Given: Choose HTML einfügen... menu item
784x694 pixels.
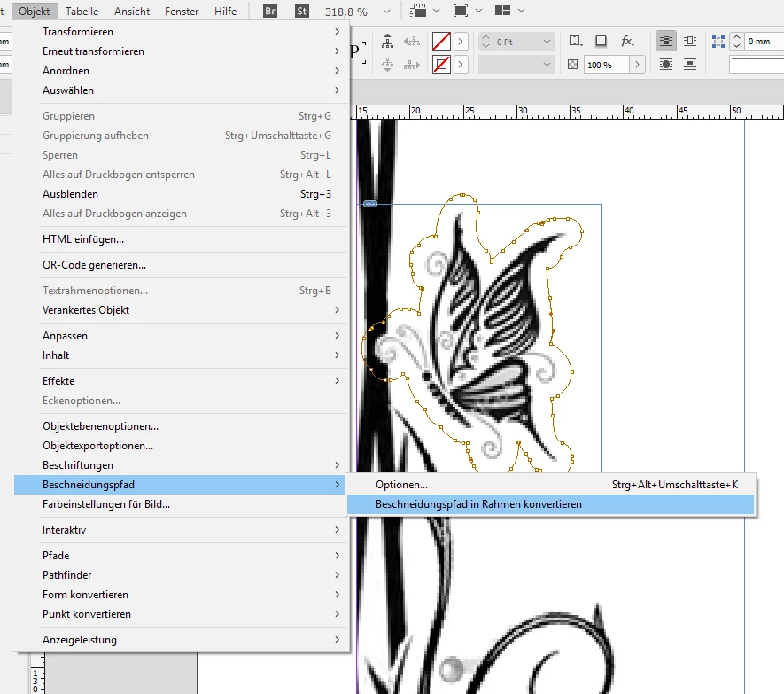Looking at the screenshot, I should (181, 239).
